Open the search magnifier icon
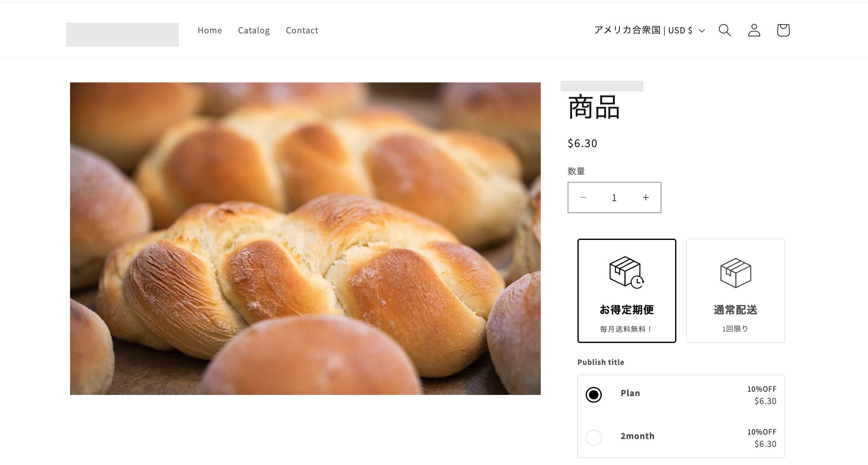868x465 pixels. 725,30
